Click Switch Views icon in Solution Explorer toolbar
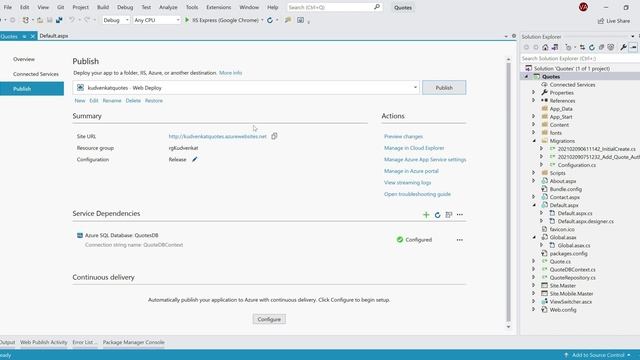 pos(555,47)
